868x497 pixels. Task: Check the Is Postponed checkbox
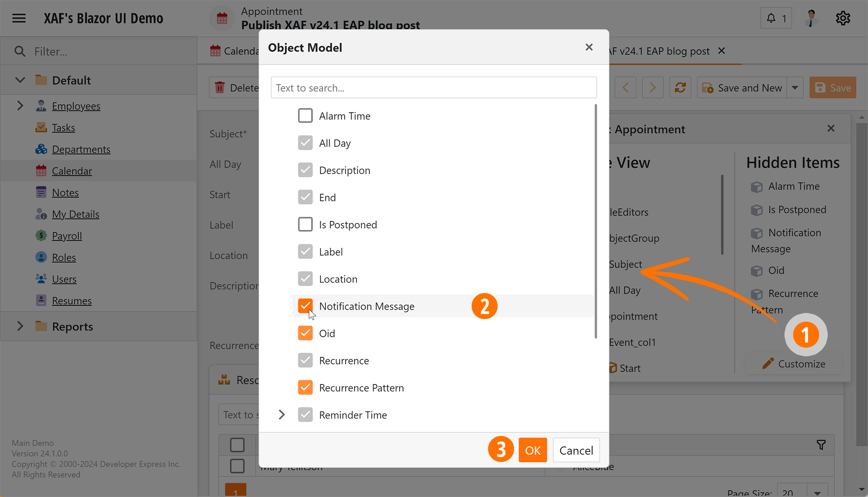pos(305,224)
